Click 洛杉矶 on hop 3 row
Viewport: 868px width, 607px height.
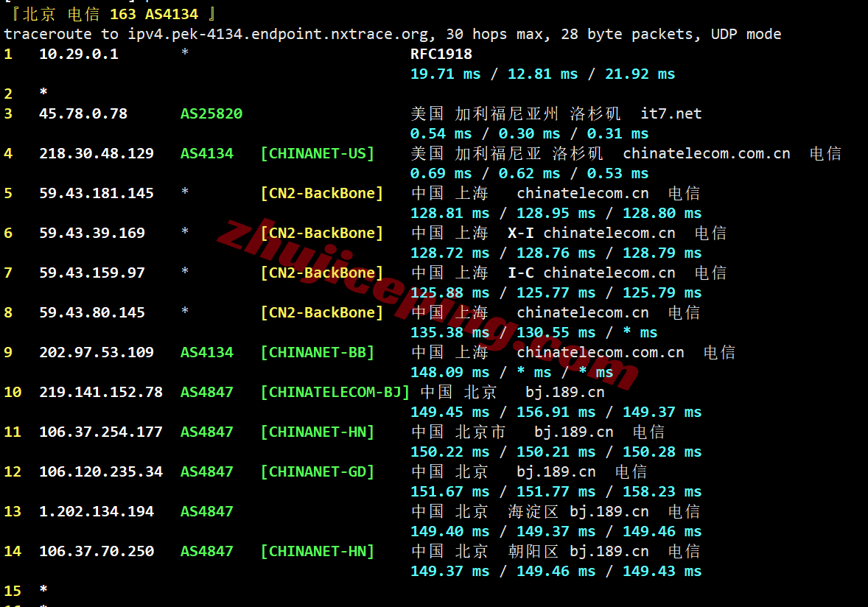(x=595, y=114)
